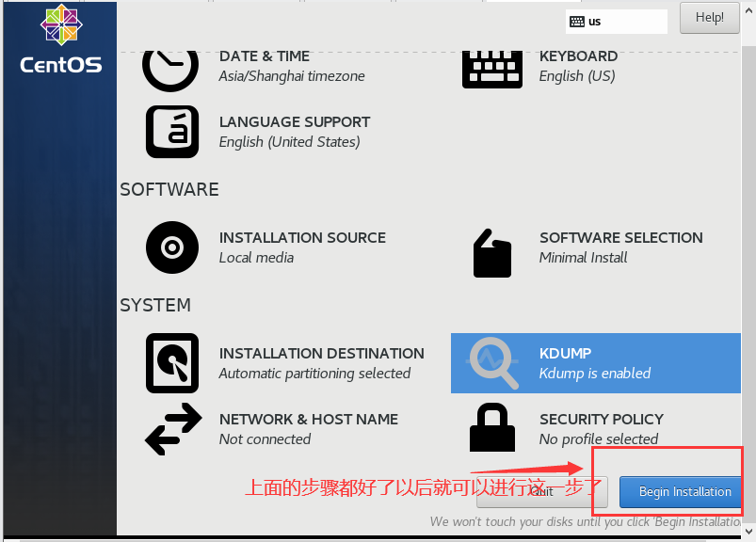Open the Language Support icon
756x542 pixels.
coord(172,132)
